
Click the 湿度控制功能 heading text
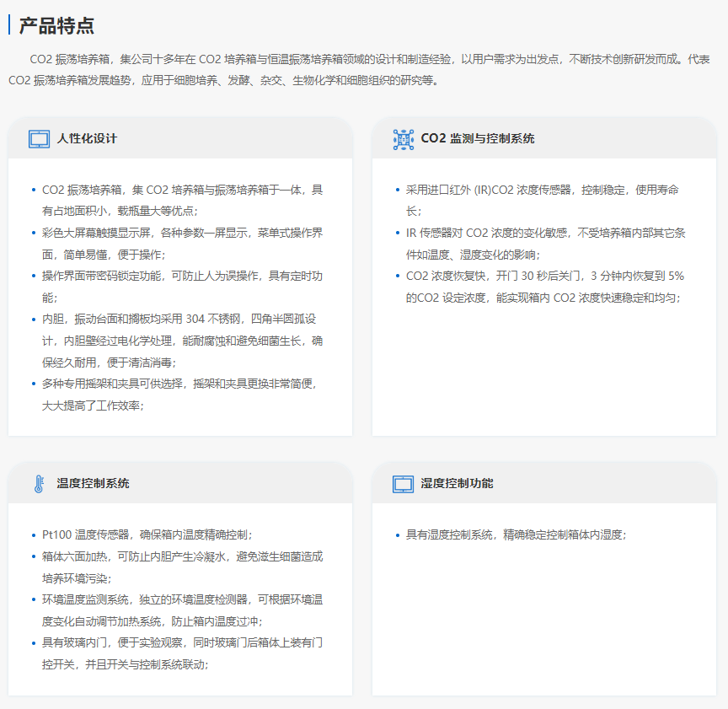tap(457, 484)
